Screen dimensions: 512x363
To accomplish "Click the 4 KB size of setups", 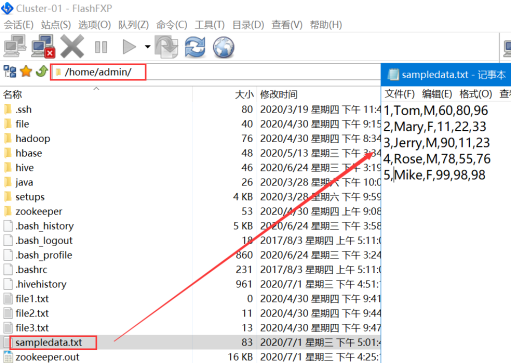I will 243,197.
